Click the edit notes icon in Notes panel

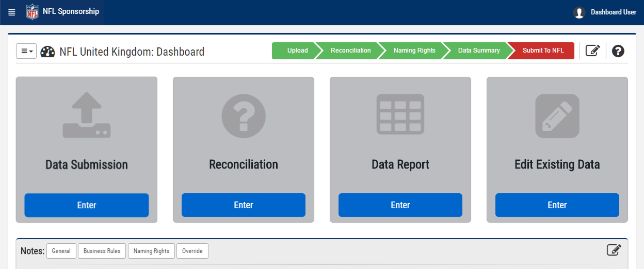614,250
